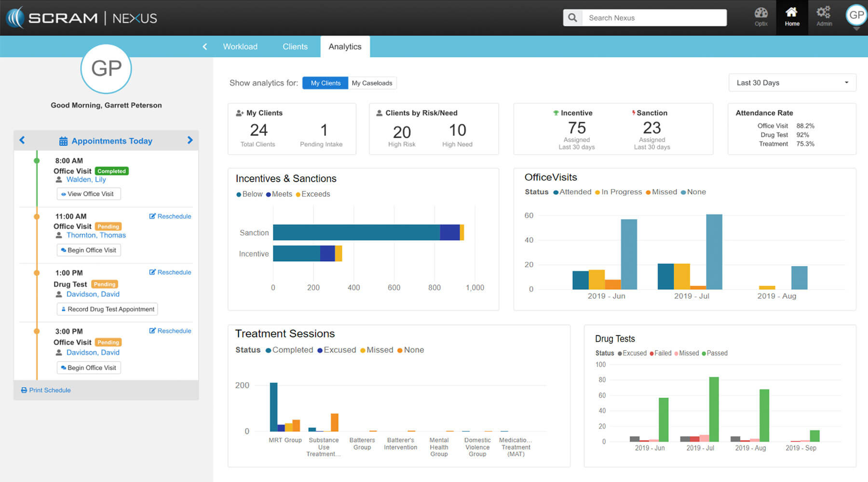Open the Optix dashboard icon
The height and width of the screenshot is (482, 868).
[x=761, y=13]
